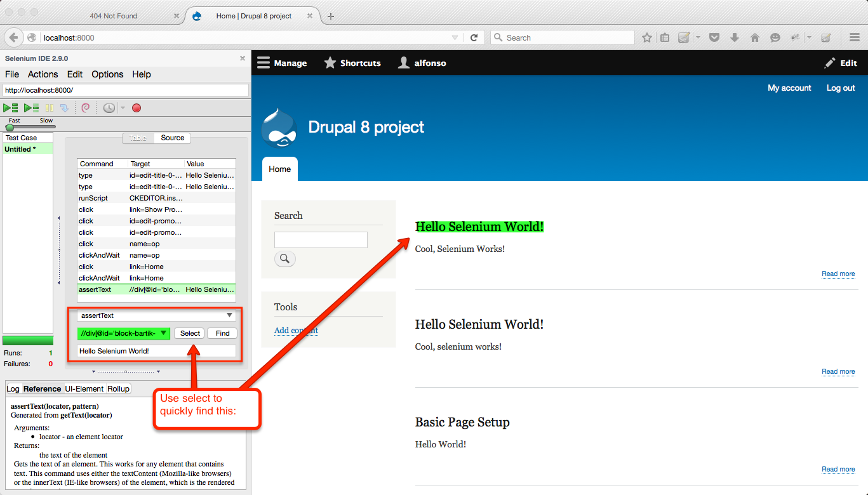Toggle Edit mode with the pencil

[841, 63]
